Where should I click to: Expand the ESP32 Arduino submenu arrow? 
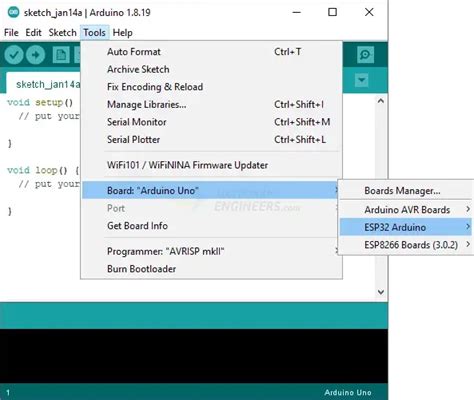pyautogui.click(x=468, y=227)
